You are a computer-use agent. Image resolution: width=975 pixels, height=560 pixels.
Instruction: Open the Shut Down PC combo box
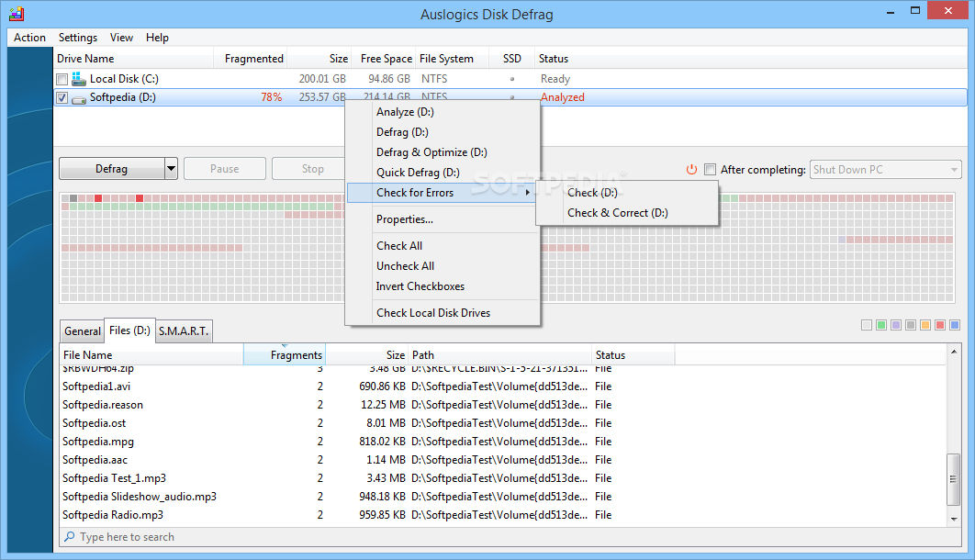pyautogui.click(x=885, y=169)
